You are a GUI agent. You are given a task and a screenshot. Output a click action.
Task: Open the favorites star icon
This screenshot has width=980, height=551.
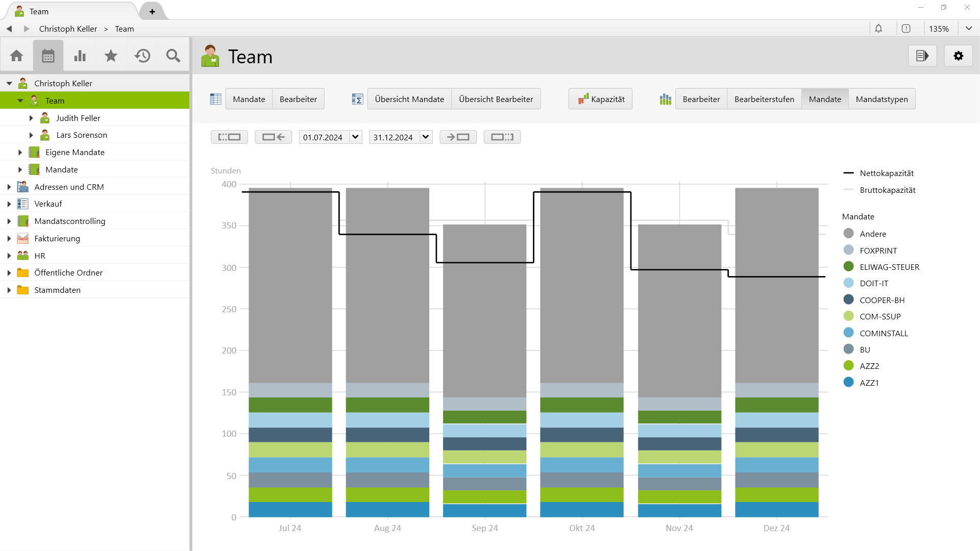[111, 55]
